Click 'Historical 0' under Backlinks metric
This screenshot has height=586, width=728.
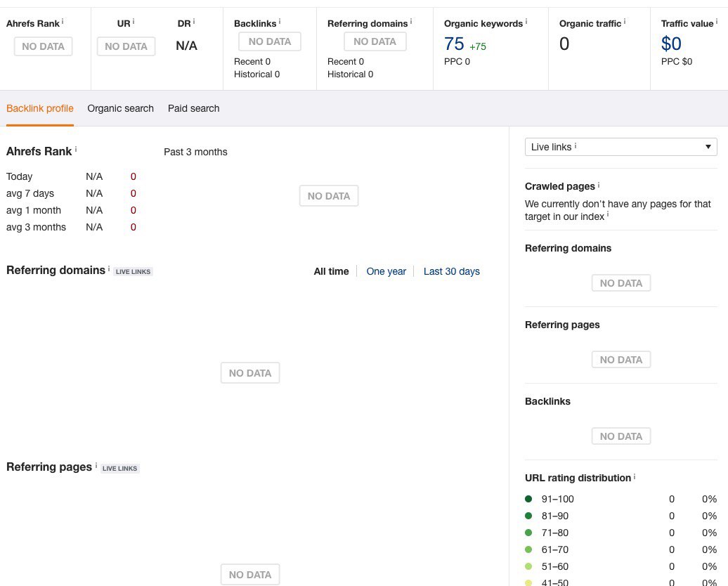point(256,74)
